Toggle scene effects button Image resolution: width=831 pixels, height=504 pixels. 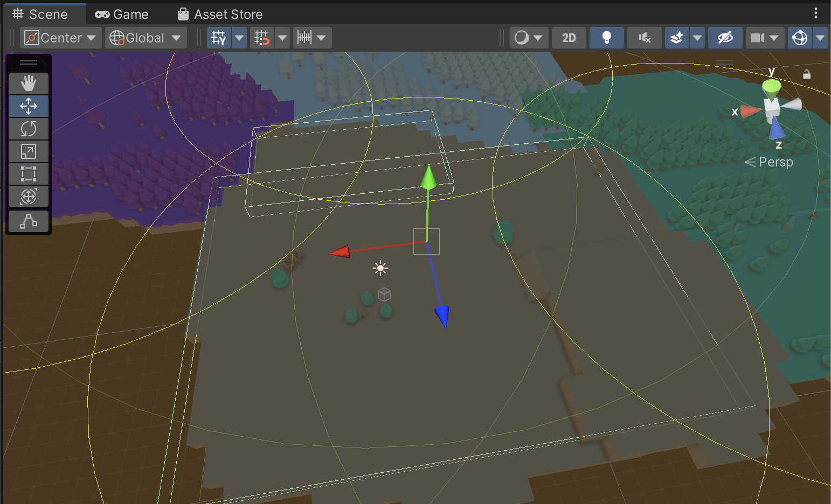(x=677, y=38)
